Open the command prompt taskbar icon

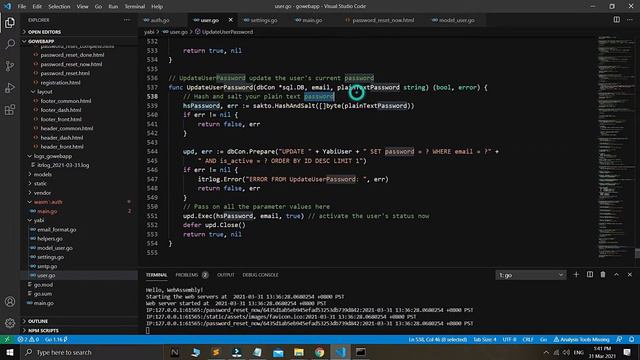[360, 352]
